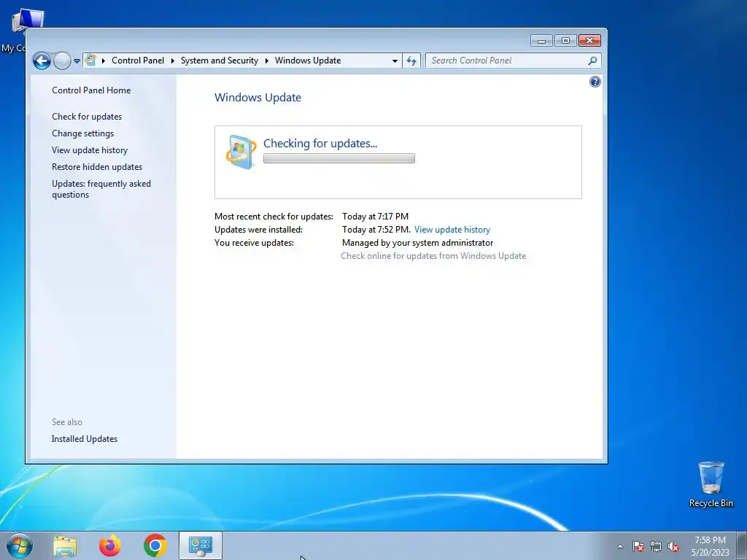Image resolution: width=747 pixels, height=560 pixels.
Task: Open Installed Updates link
Action: click(85, 439)
